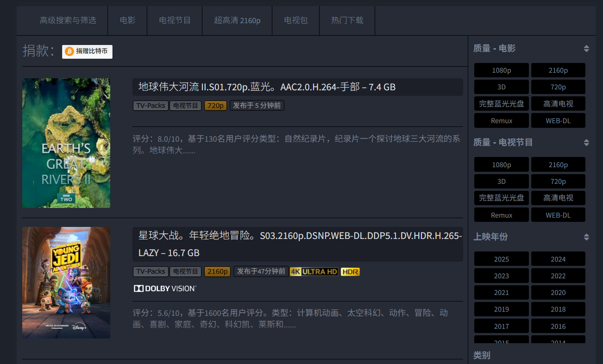Click the 发布于5分钟前 badge
603x364 pixels.
click(x=257, y=105)
